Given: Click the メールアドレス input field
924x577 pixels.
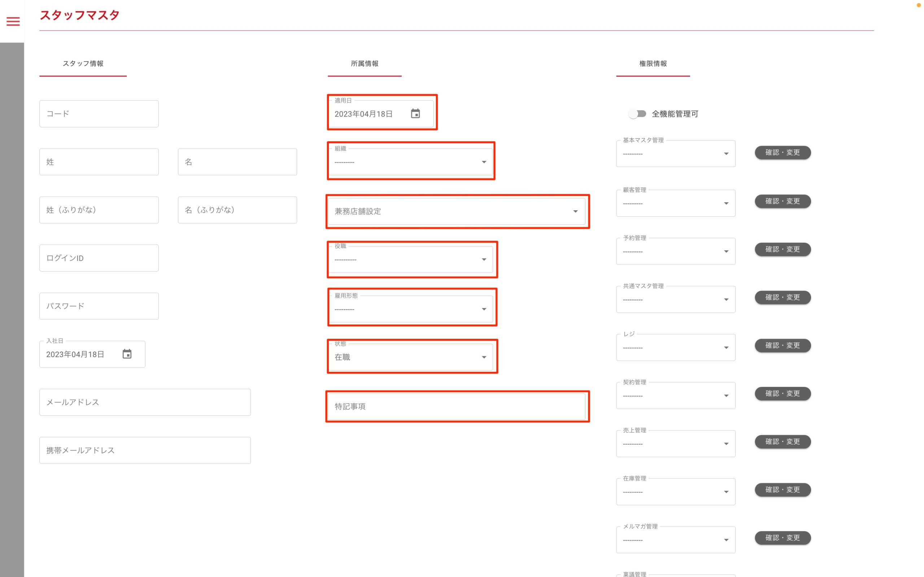Looking at the screenshot, I should (145, 402).
